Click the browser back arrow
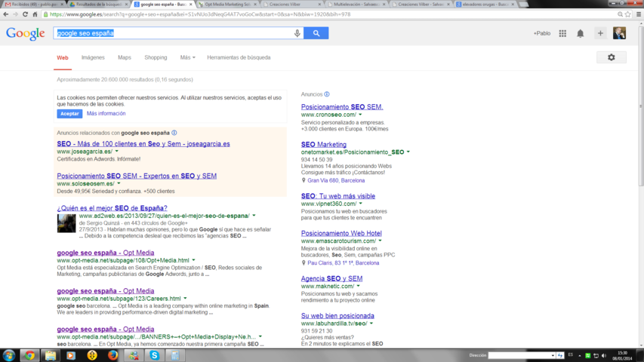This screenshot has width=644, height=362. [x=6, y=14]
